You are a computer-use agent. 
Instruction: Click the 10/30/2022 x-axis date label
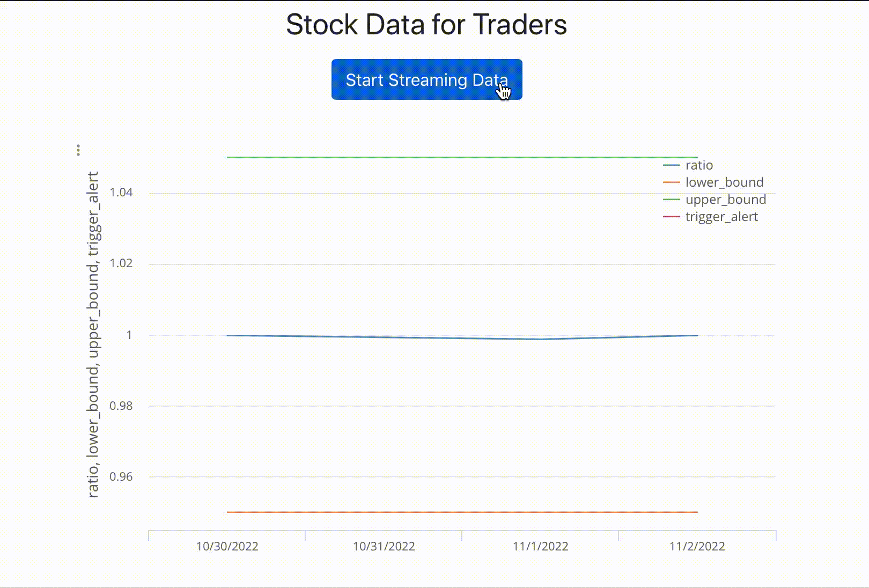(x=227, y=546)
